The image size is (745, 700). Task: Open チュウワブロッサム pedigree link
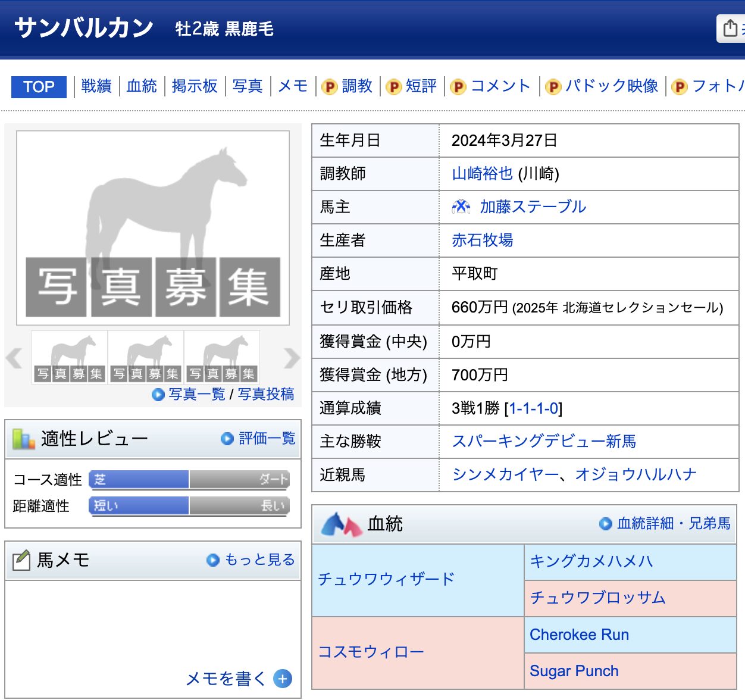(x=598, y=598)
